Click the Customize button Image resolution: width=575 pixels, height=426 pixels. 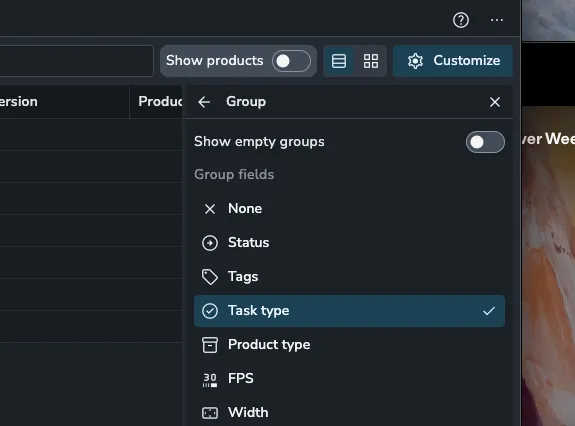[x=453, y=61]
